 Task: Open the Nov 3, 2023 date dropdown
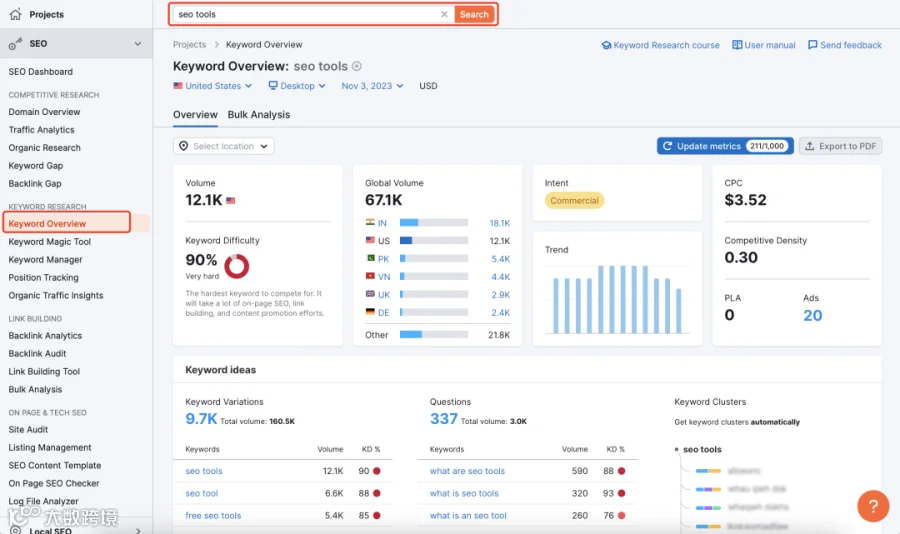click(372, 86)
